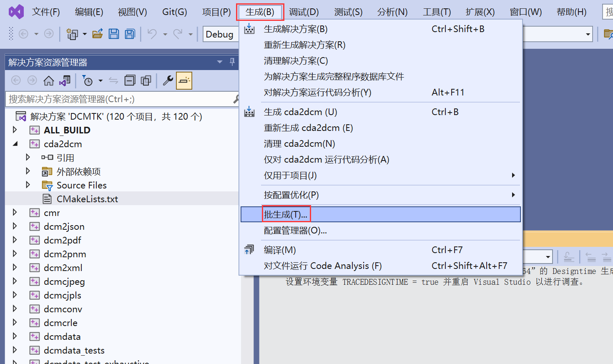Screen dimensions: 613x364
Task: Click the Undo toolbar arrow
Action: [152, 34]
